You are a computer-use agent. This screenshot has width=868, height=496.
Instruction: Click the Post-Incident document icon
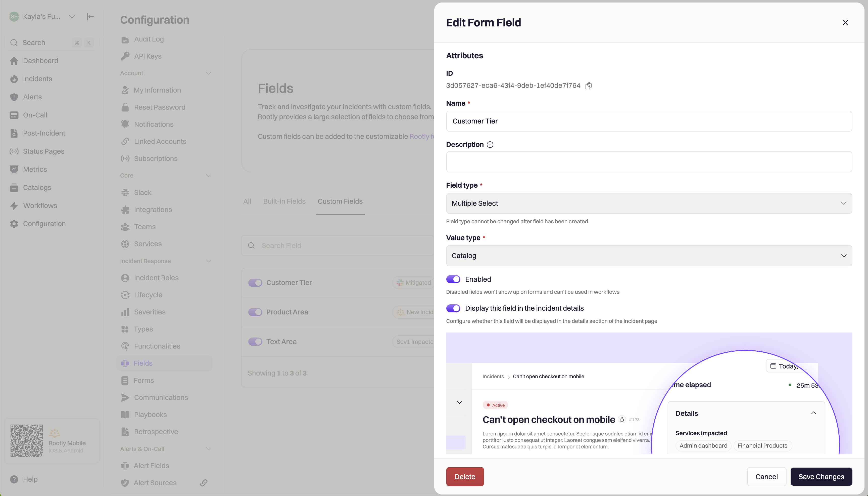(x=14, y=133)
